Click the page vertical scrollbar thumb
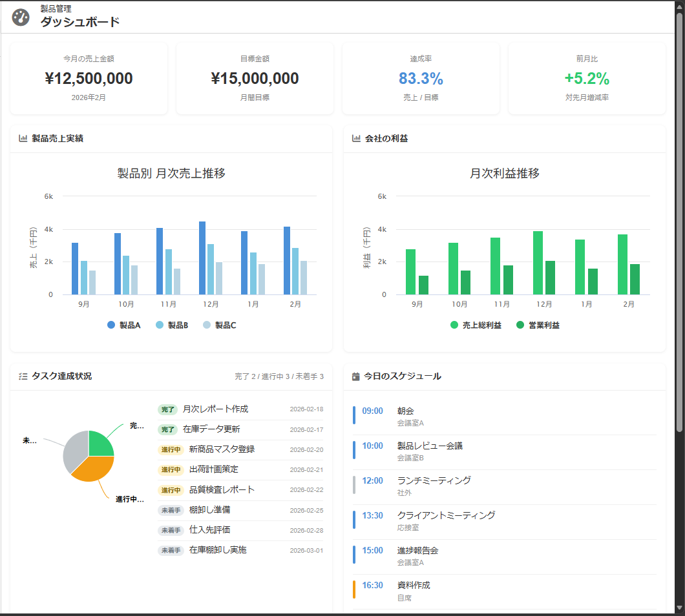This screenshot has height=616, width=685. pyautogui.click(x=679, y=223)
